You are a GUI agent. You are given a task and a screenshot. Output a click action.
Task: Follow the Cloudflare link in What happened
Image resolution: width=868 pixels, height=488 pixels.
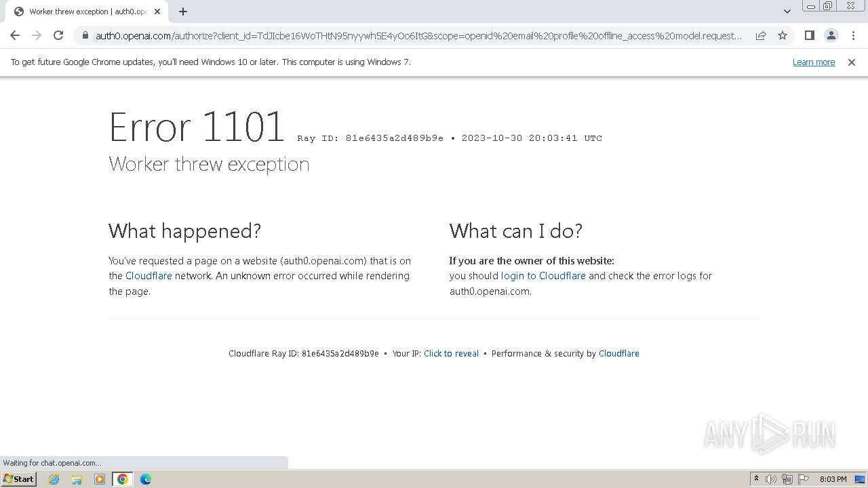coord(149,276)
